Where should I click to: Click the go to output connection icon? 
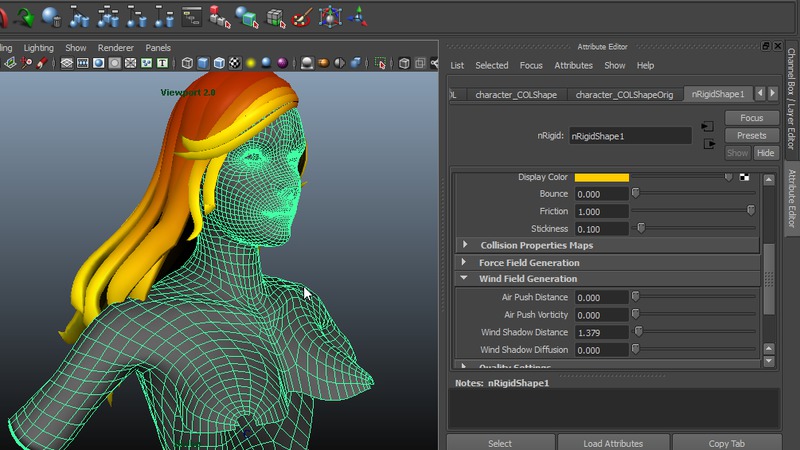708,144
